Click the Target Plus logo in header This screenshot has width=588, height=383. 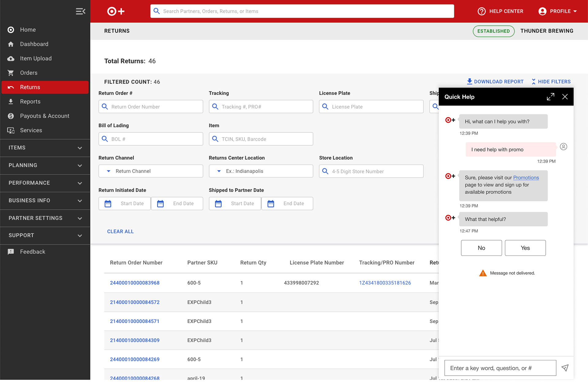click(x=116, y=11)
